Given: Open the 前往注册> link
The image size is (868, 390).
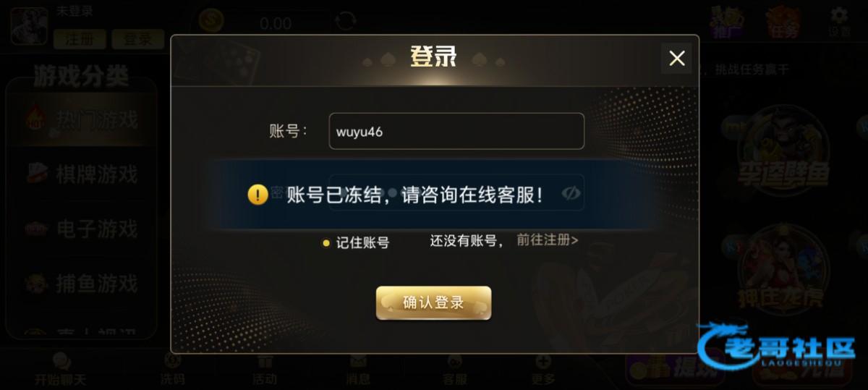Looking at the screenshot, I should 547,240.
